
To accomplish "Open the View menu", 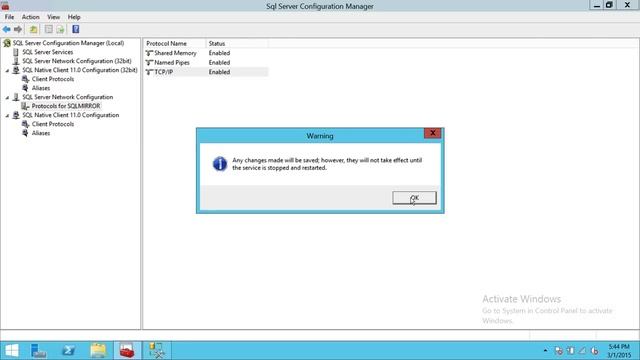I will pyautogui.click(x=53, y=17).
